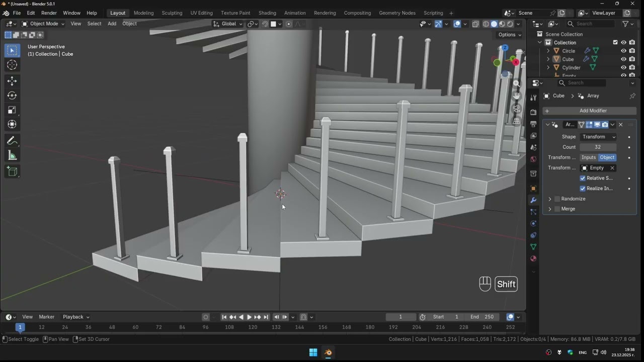Screen dimensions: 644x362
Task: Open the viewport Add menu
Action: coord(112,24)
